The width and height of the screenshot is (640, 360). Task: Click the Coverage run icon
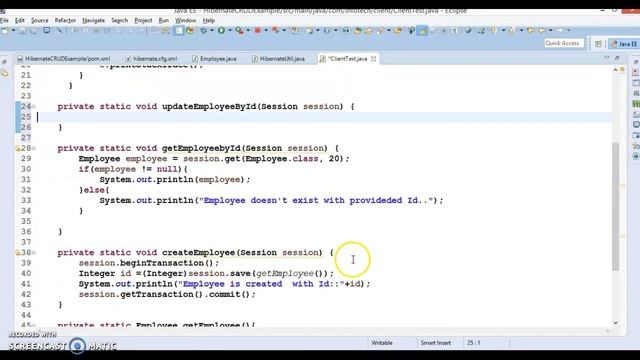(x=240, y=31)
